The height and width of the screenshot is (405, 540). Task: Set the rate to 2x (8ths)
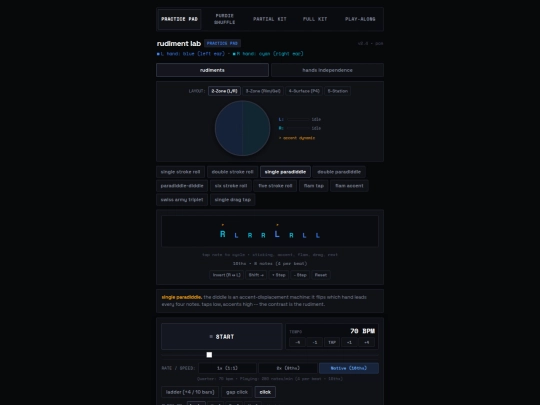point(288,368)
